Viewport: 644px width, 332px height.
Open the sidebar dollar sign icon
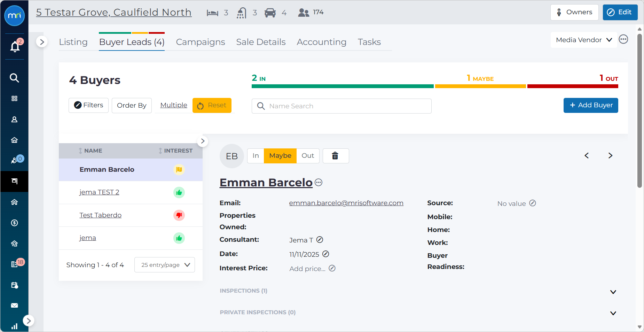point(14,223)
